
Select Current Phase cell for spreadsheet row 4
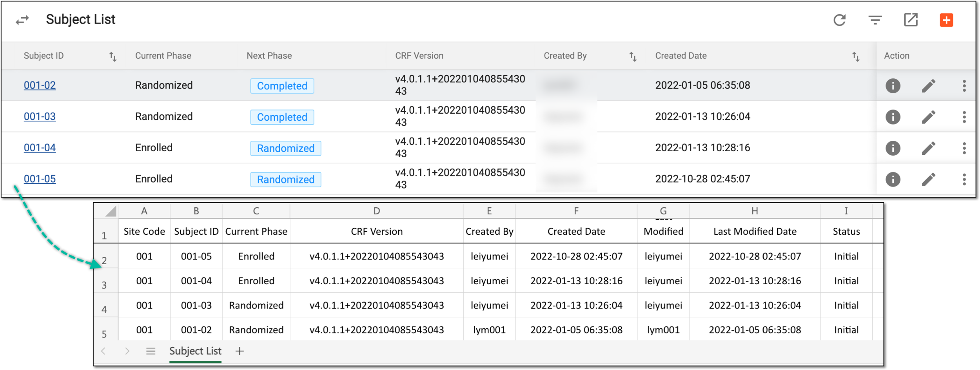(256, 306)
